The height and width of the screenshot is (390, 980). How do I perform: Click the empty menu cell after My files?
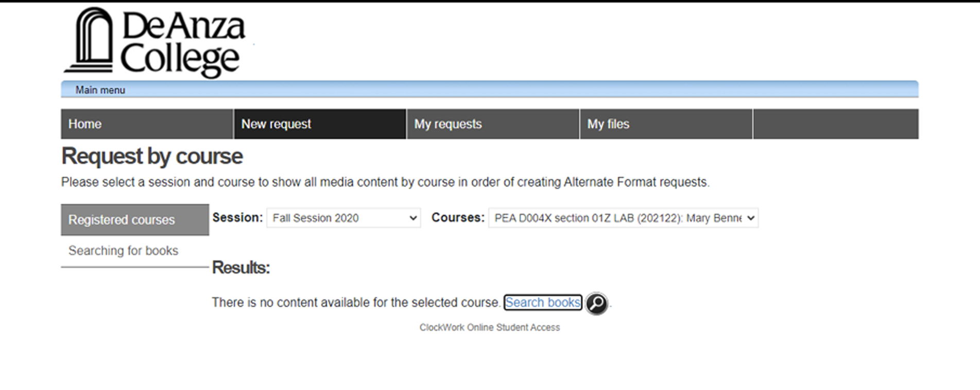(x=835, y=124)
